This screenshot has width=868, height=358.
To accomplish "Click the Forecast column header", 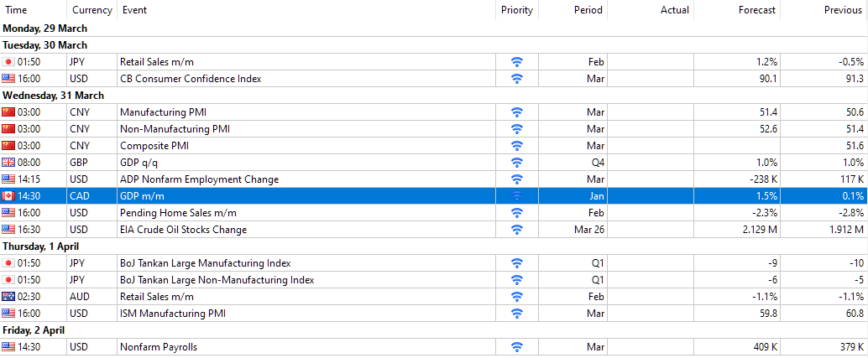I will tap(758, 10).
